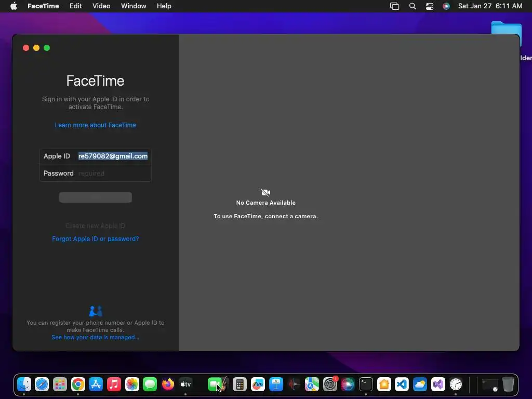Click the date and time in menu bar
This screenshot has height=399, width=532.
tap(490, 6)
